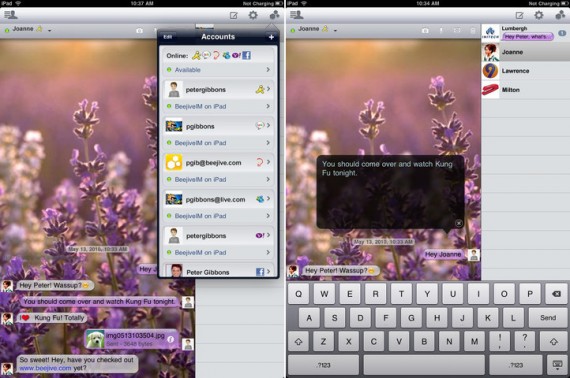Tap the Send key on keyboard
Image resolution: width=570 pixels, height=378 pixels.
[x=548, y=318]
